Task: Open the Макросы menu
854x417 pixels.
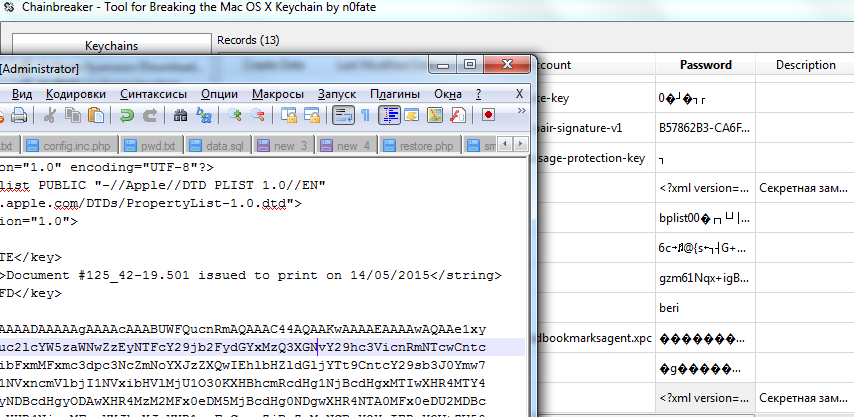Action: pyautogui.click(x=278, y=94)
